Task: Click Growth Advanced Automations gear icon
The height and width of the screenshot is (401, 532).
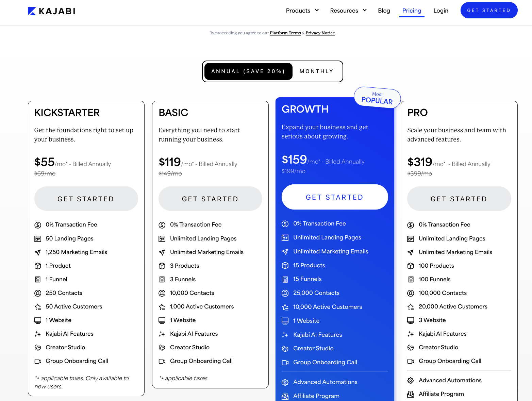Action: 285,382
